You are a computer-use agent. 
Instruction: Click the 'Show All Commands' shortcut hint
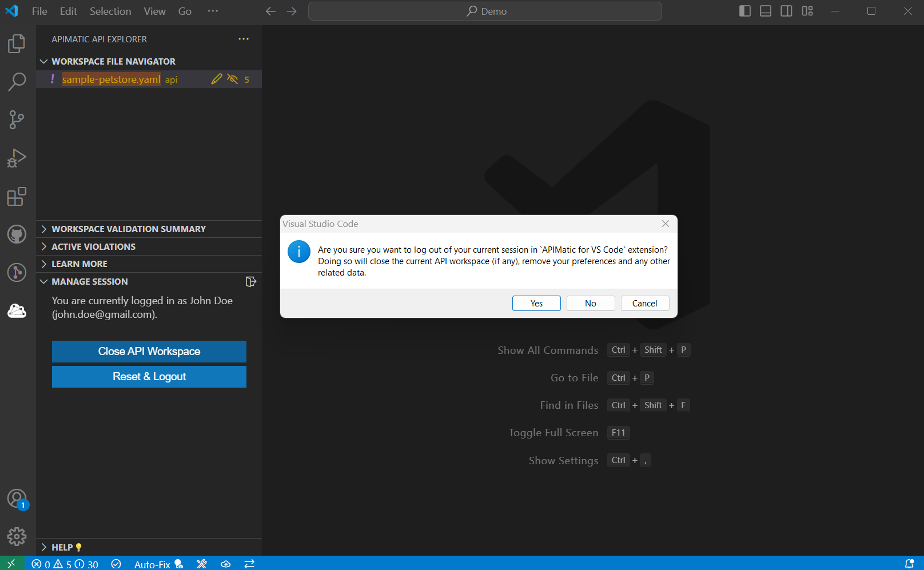point(594,350)
